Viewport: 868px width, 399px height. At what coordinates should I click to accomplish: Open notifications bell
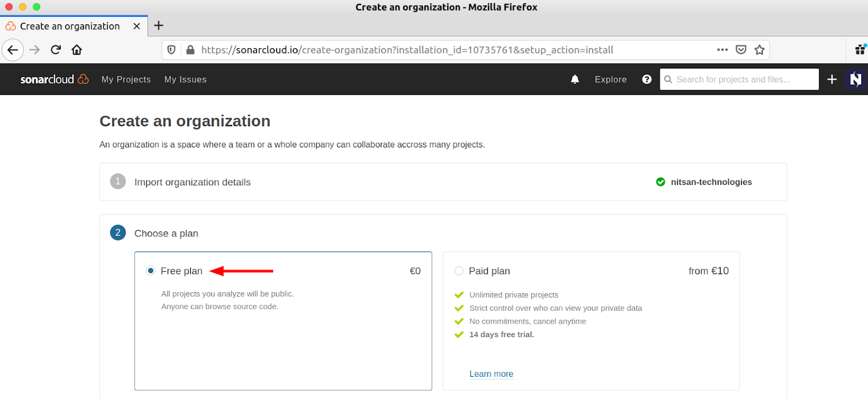tap(575, 79)
